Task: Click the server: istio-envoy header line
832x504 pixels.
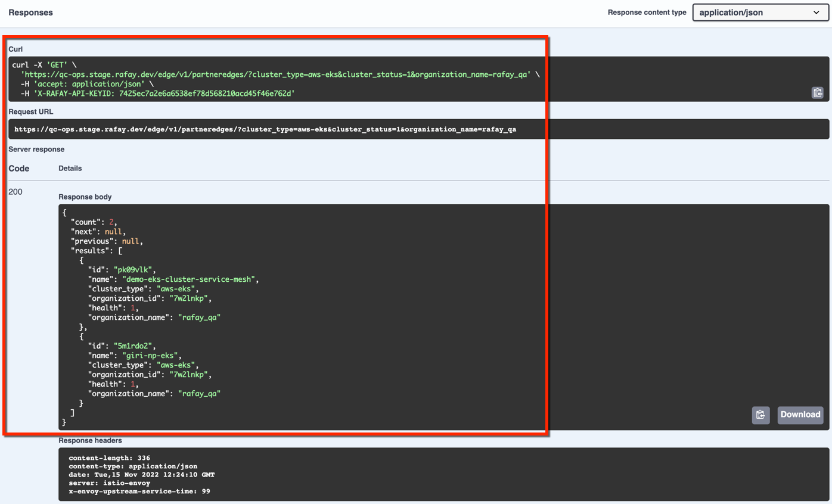Action: point(110,483)
